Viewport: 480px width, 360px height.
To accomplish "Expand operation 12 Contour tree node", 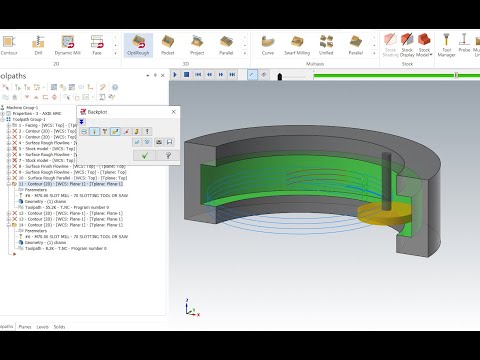I will click(x=9, y=213).
